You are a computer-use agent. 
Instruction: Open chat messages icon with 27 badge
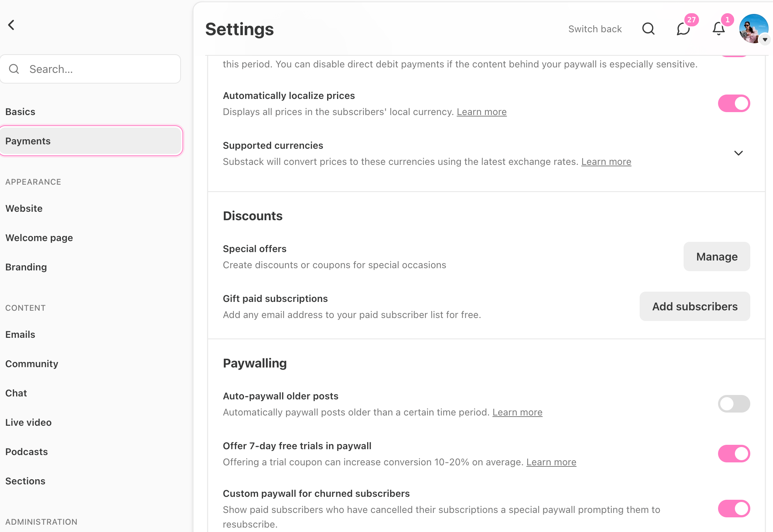683,29
